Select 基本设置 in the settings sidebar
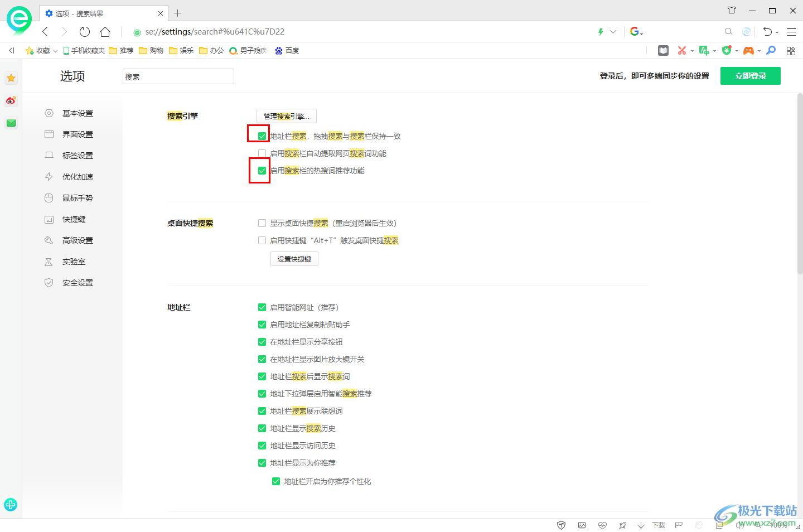This screenshot has width=803, height=532. click(78, 113)
